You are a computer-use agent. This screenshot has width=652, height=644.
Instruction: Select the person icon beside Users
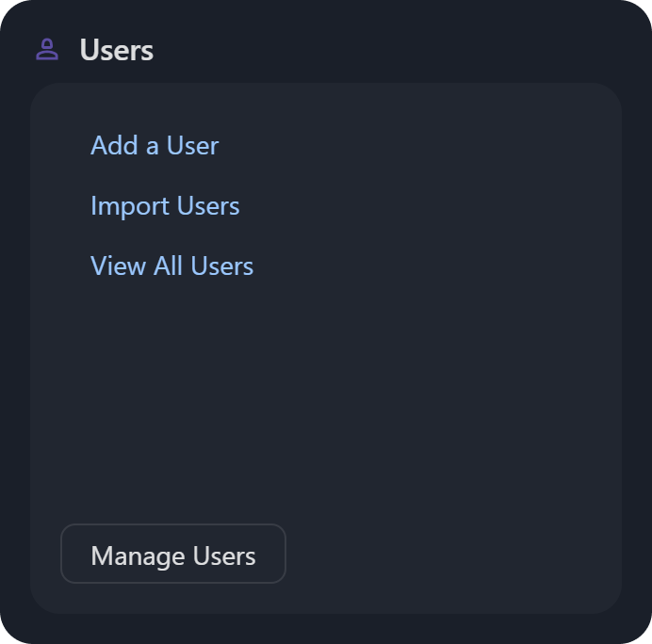[x=47, y=50]
